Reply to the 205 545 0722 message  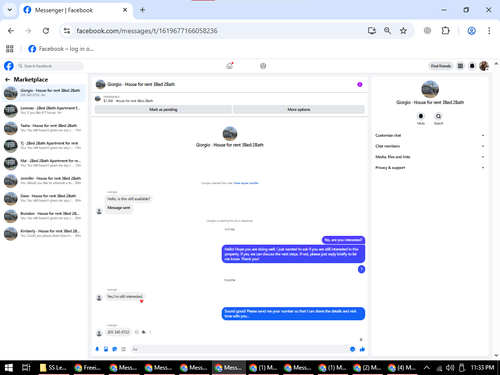(144, 332)
